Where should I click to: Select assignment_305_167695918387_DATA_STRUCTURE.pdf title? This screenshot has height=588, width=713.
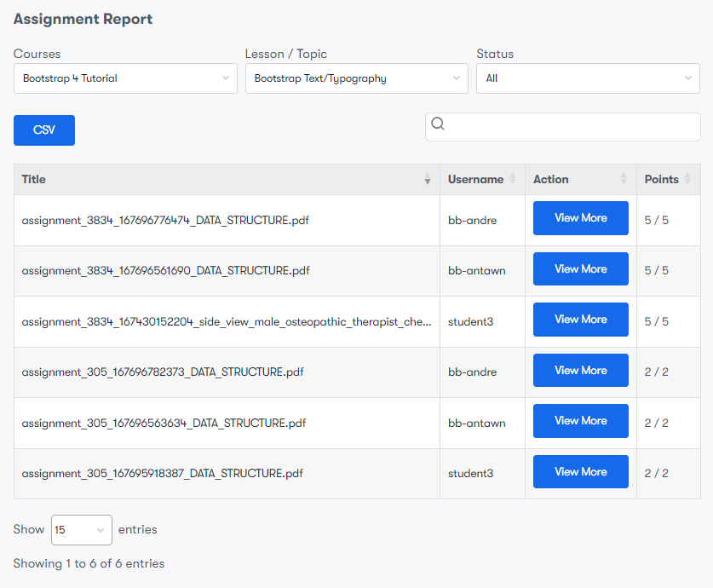pos(163,473)
